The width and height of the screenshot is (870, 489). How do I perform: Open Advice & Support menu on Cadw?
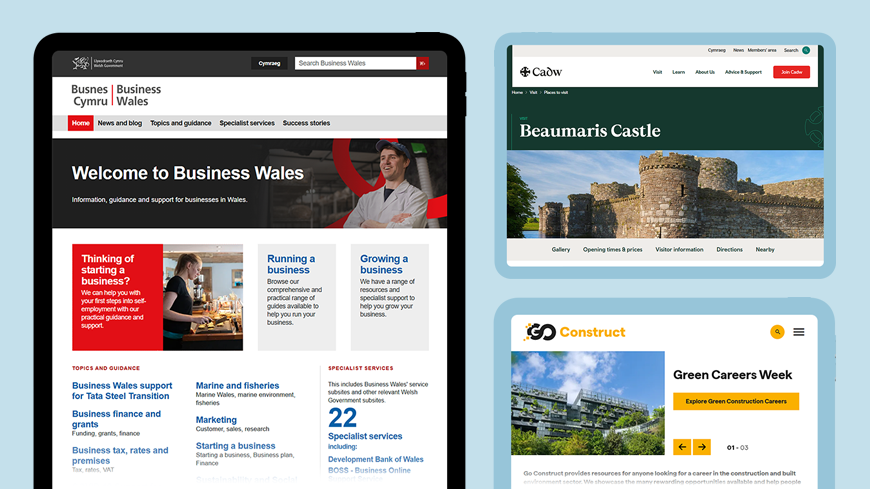tap(743, 72)
